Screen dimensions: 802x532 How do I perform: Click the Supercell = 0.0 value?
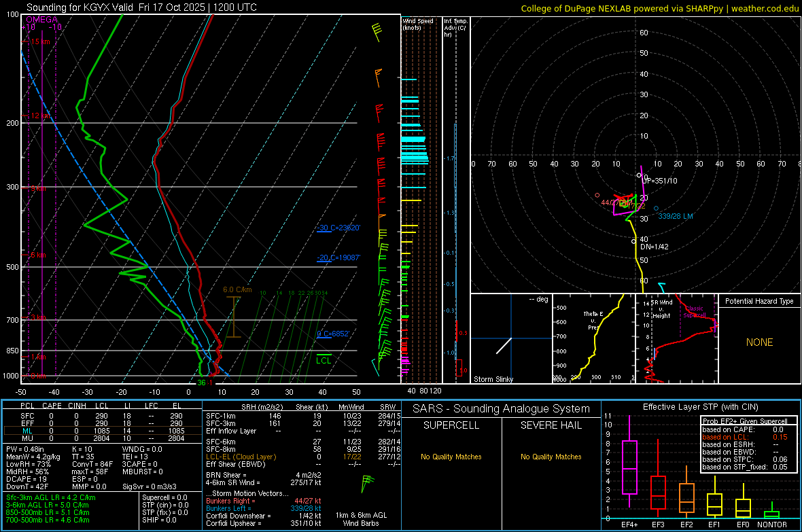pos(164,497)
